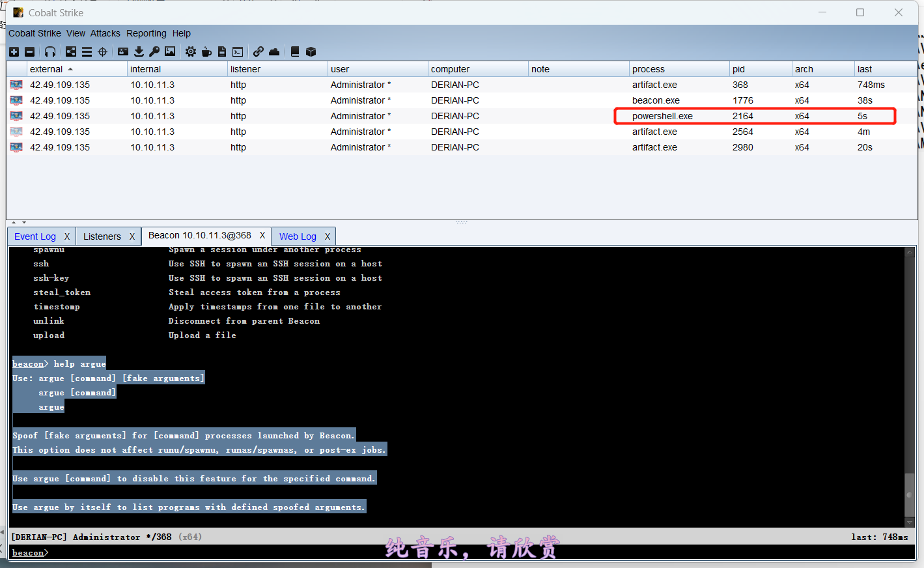Click the steal_token command in console
Image resolution: width=924 pixels, height=568 pixels.
pos(62,292)
